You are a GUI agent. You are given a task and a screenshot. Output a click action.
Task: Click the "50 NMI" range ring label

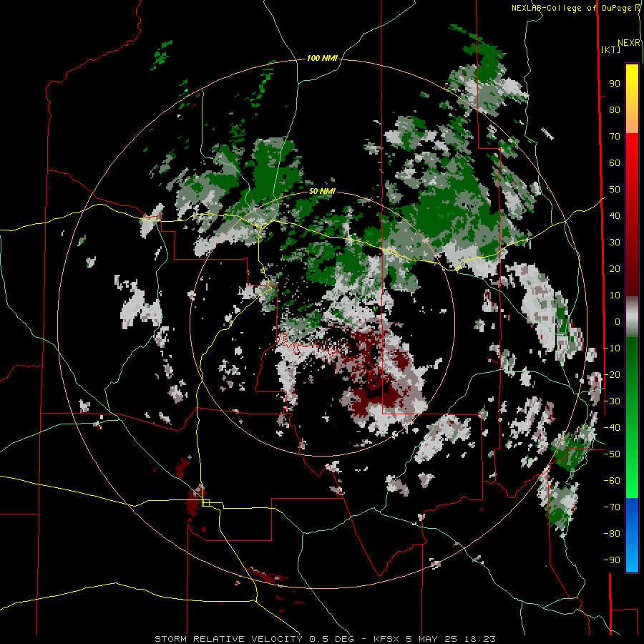(322, 191)
